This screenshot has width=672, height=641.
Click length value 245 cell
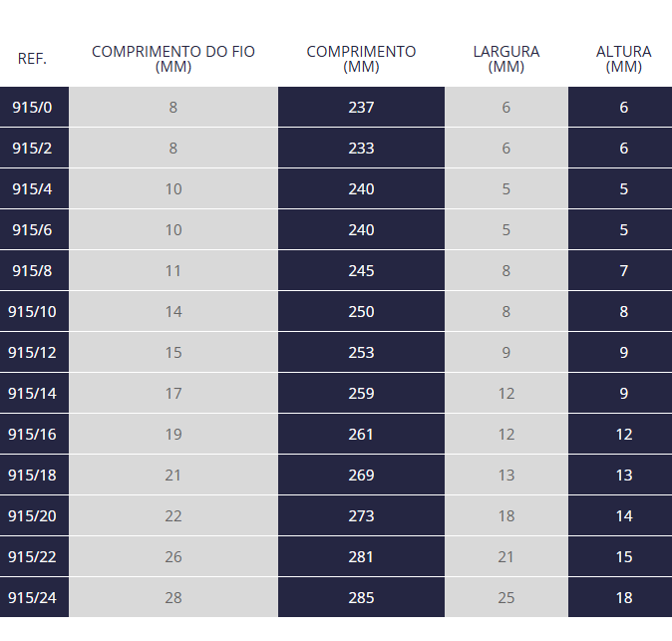pos(361,270)
